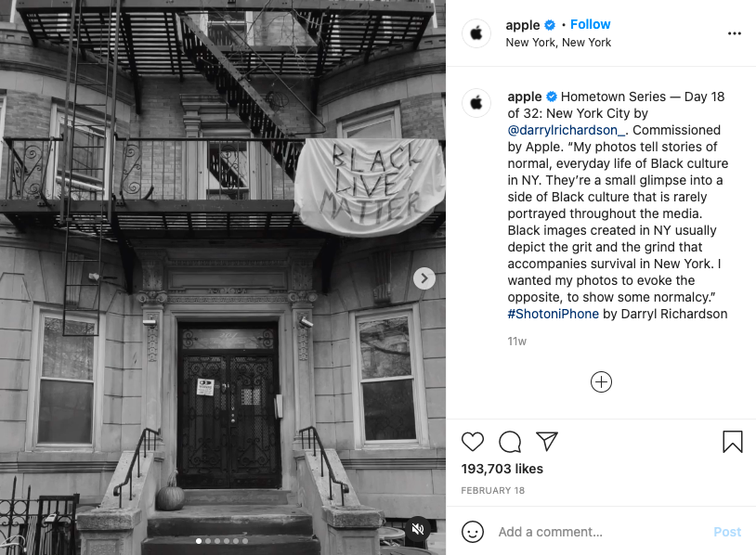
Task: Unmute the video with speaker icon
Action: 418,529
